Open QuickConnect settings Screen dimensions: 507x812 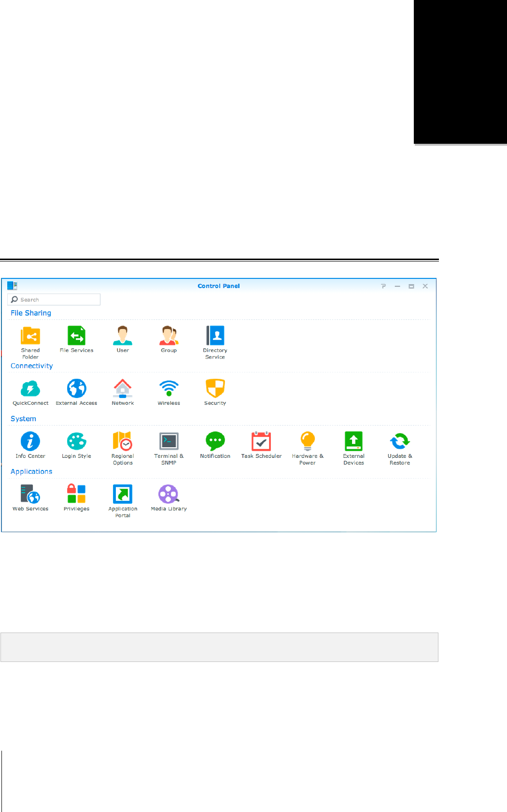30,389
